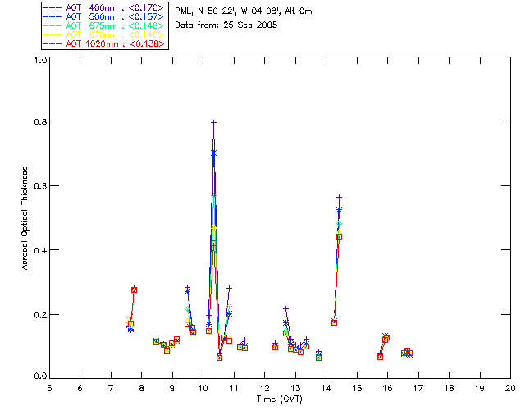Viewport: 525px width, 420px height.
Task: Click the red square marker at 0.42 near hour 10
Action: click(213, 244)
